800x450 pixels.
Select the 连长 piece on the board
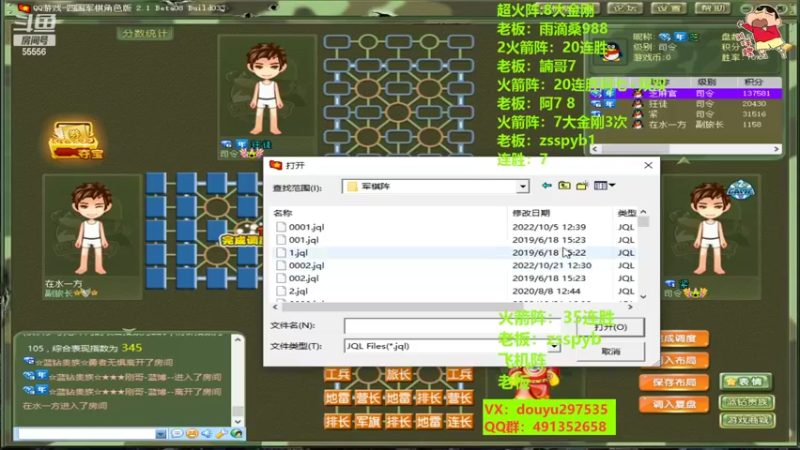459,421
